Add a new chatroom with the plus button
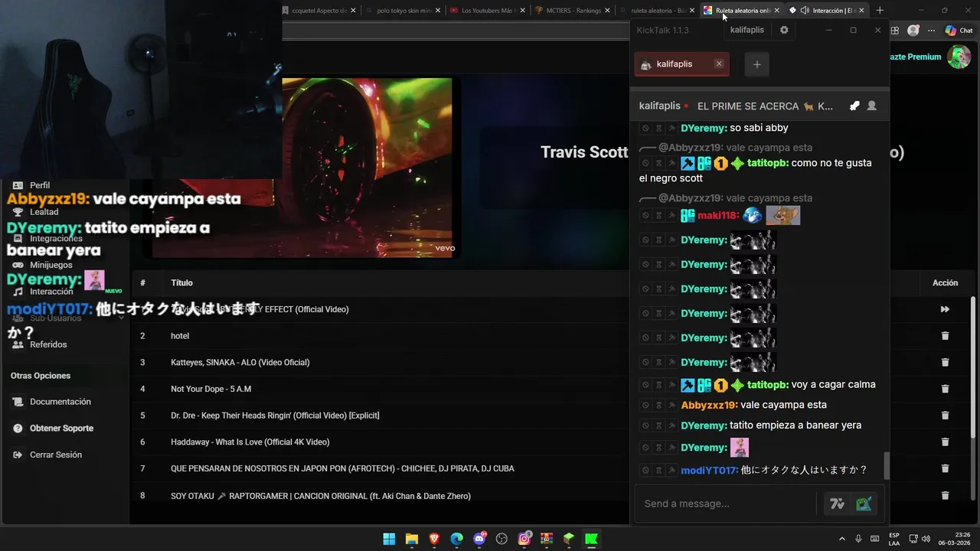Viewport: 980px width, 551px height. click(x=756, y=64)
